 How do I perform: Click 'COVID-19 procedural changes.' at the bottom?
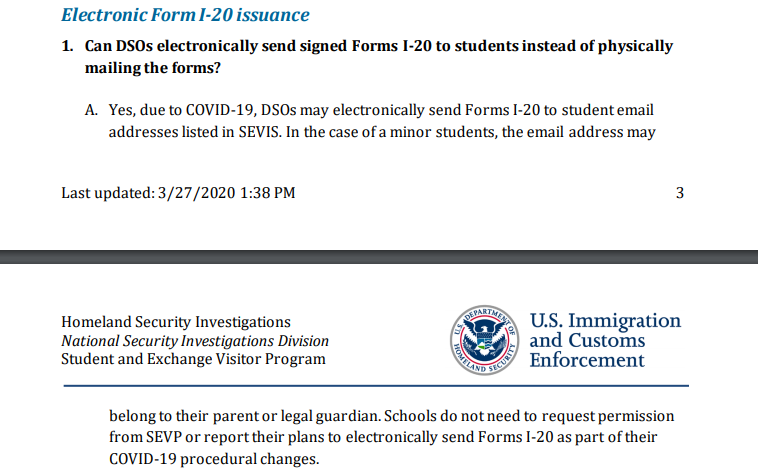point(214,459)
